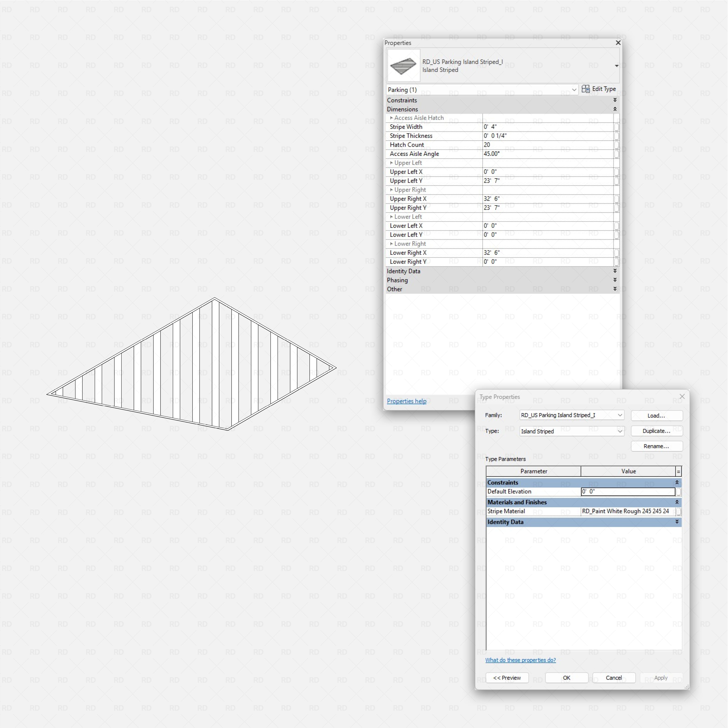
Task: Open the family type selector dropdown arrow
Action: (617, 66)
